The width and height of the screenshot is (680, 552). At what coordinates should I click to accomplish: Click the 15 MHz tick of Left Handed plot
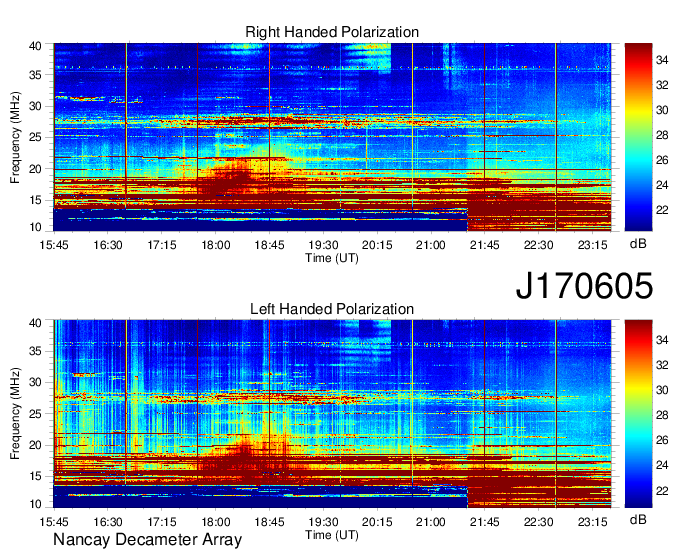[x=36, y=476]
